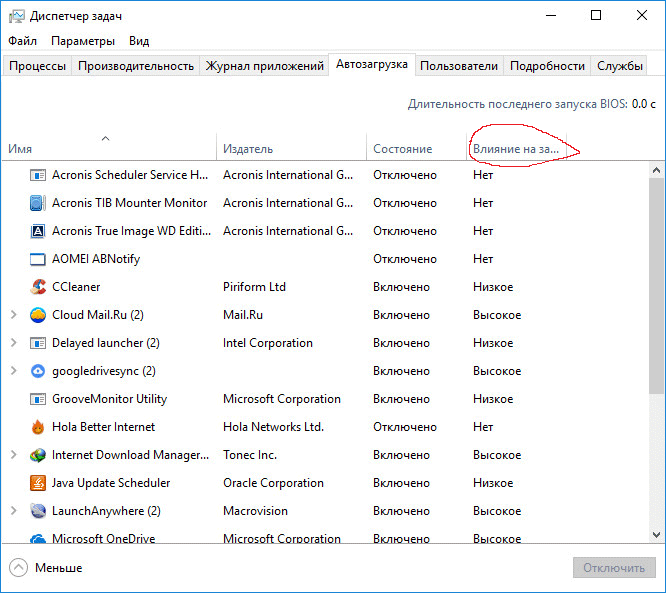Click the Oracle Corporation publisher cell
666x593 pixels.
[x=274, y=483]
